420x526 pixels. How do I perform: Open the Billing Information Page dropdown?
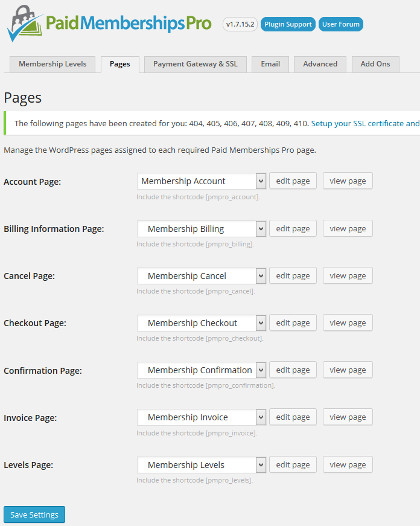tap(202, 229)
